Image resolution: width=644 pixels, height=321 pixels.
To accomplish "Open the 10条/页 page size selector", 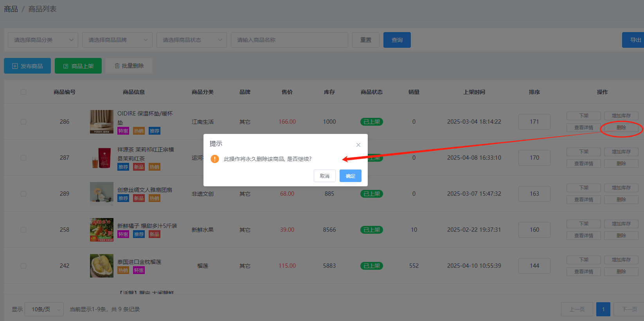I will 44,309.
